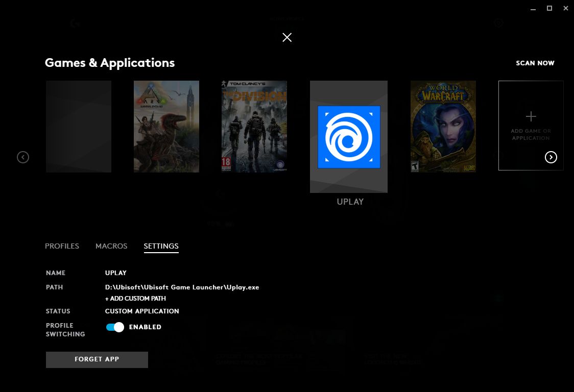
Task: Minimize the application window
Action: tap(533, 8)
